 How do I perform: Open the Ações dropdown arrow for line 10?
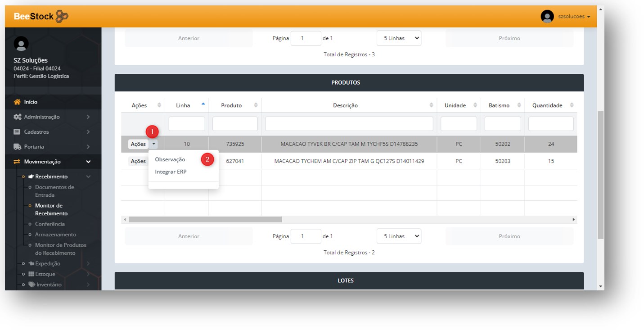coord(154,144)
